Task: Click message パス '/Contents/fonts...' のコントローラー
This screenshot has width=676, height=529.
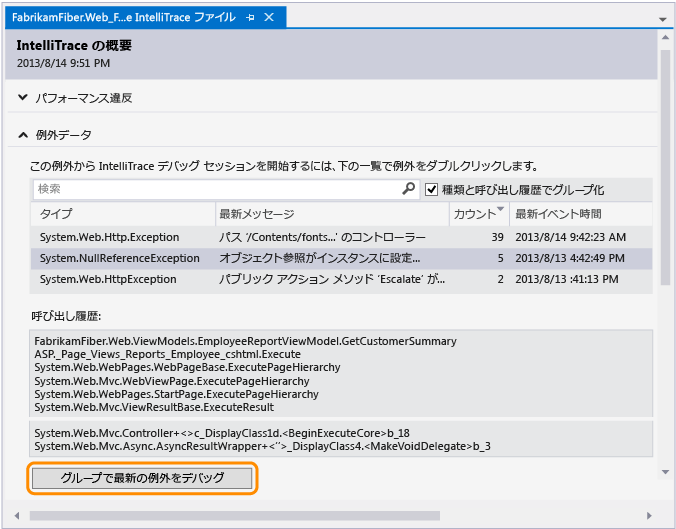Action: pyautogui.click(x=322, y=237)
